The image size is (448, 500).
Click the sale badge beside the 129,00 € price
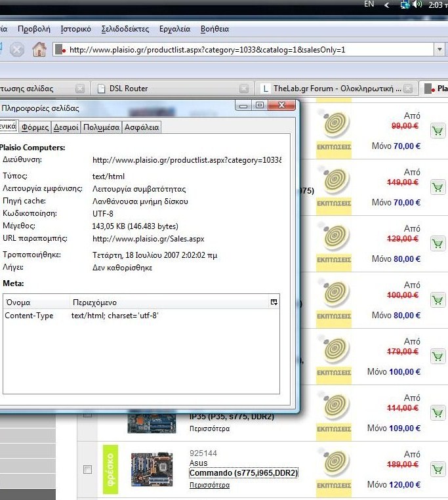point(334,245)
